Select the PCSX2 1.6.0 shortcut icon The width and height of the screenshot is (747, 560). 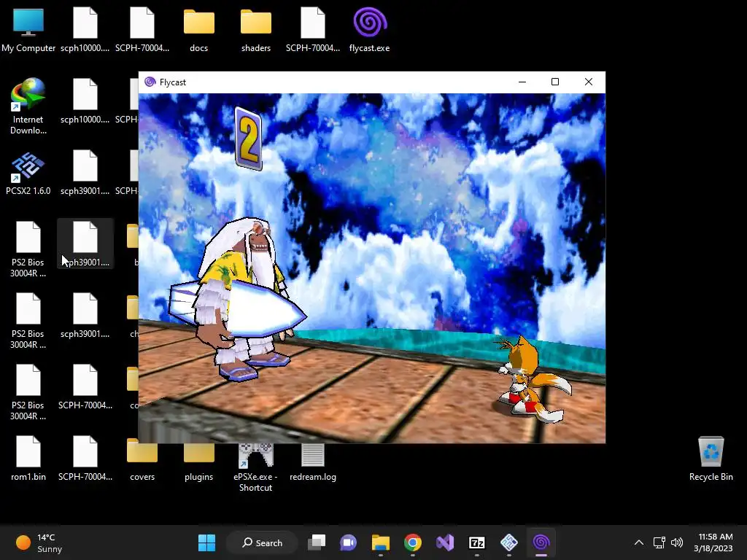[28, 173]
